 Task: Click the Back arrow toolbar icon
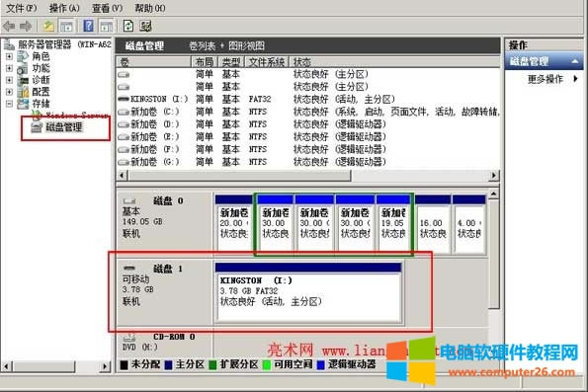9,27
